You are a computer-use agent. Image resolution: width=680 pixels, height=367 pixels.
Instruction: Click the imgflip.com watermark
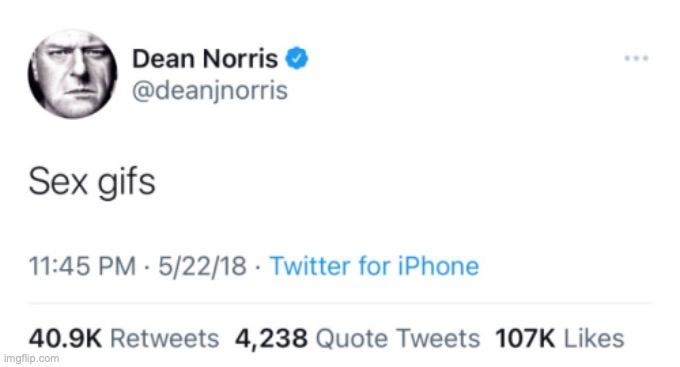tap(31, 359)
